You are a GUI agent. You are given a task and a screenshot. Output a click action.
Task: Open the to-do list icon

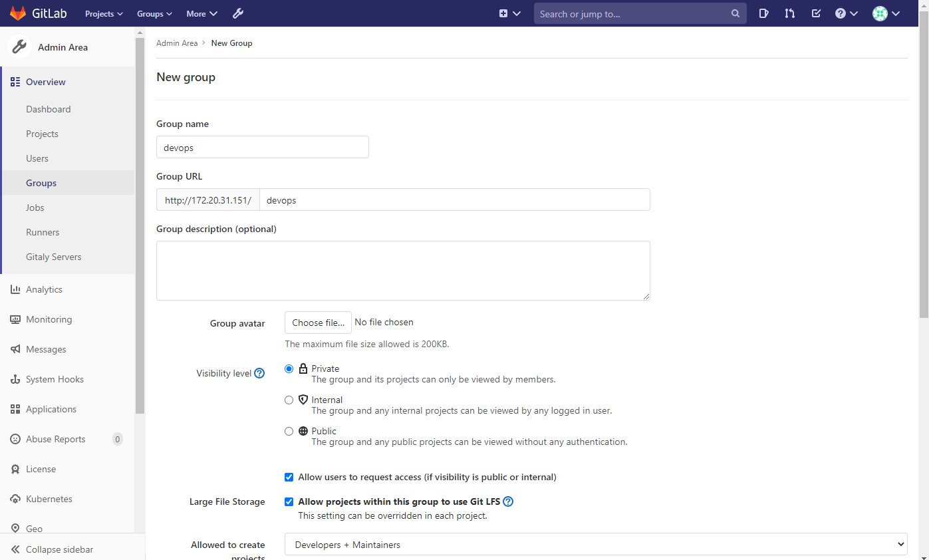pos(816,13)
